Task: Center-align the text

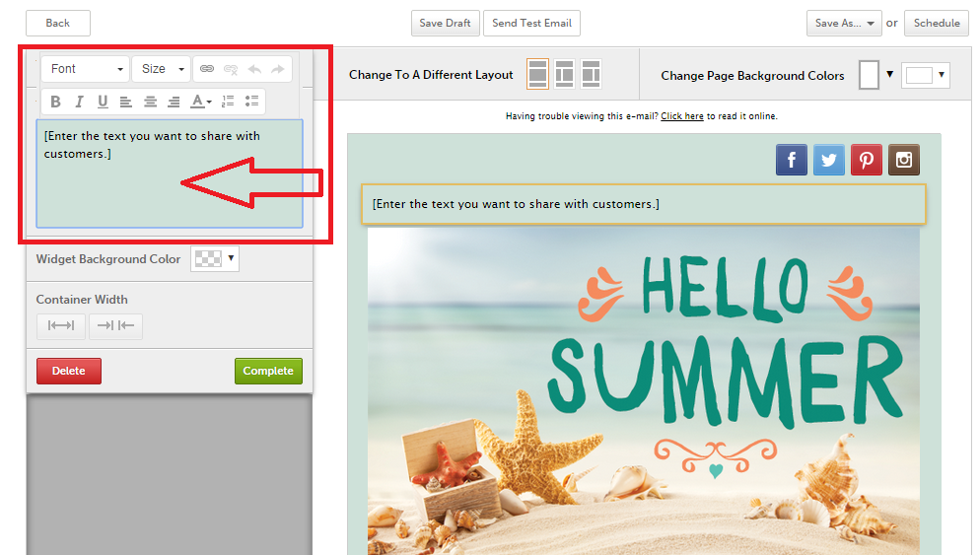Action: tap(150, 102)
